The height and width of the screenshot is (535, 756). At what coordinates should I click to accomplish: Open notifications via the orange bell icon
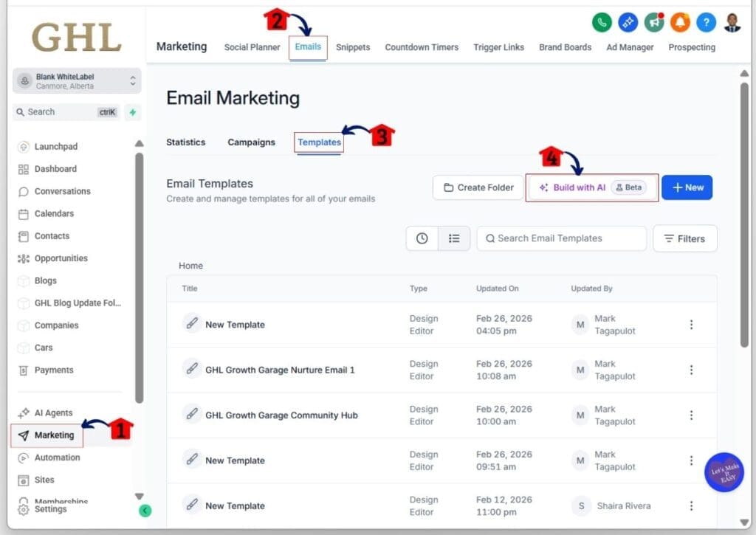coord(680,22)
